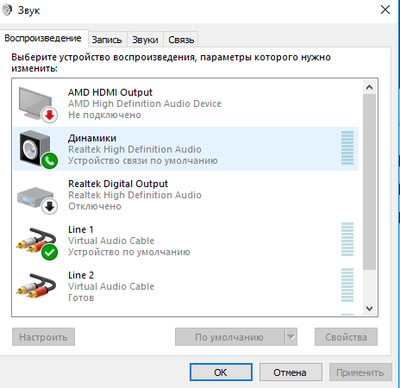Click the Отмена button
Viewport: 400px width, 388px height.
290,372
